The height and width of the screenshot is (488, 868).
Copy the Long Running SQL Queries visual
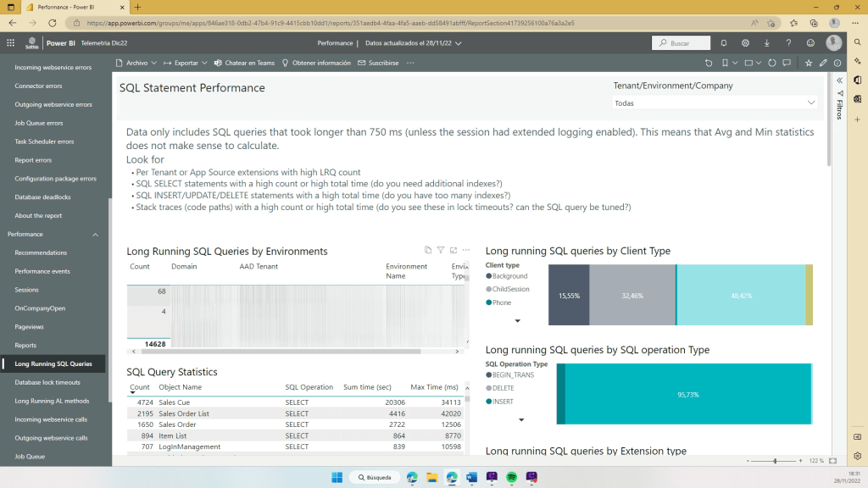pos(428,250)
